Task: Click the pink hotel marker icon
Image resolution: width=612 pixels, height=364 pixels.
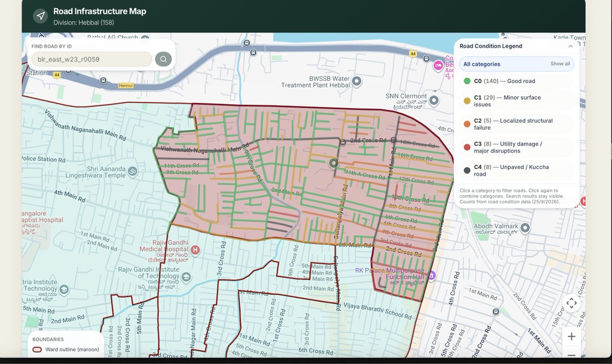Action: 438,66
